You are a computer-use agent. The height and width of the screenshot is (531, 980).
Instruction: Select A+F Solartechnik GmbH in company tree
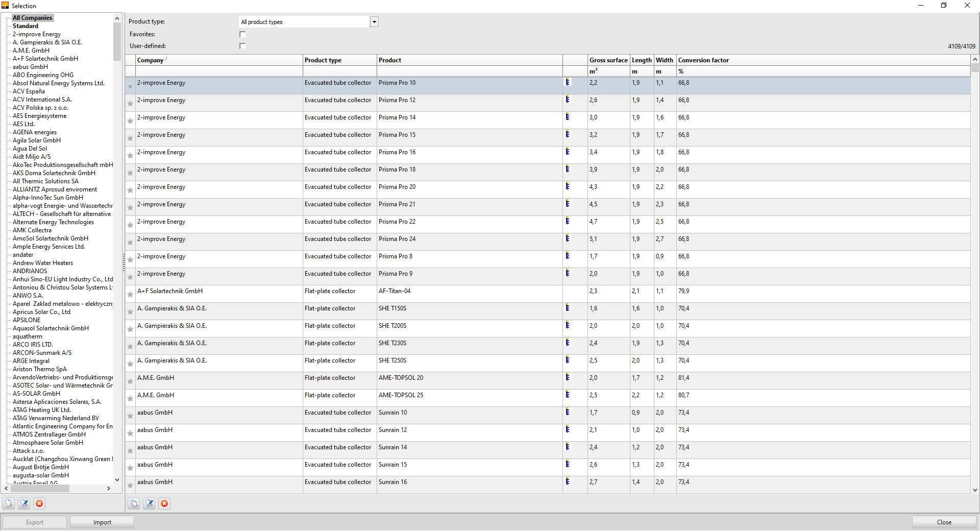tap(45, 59)
